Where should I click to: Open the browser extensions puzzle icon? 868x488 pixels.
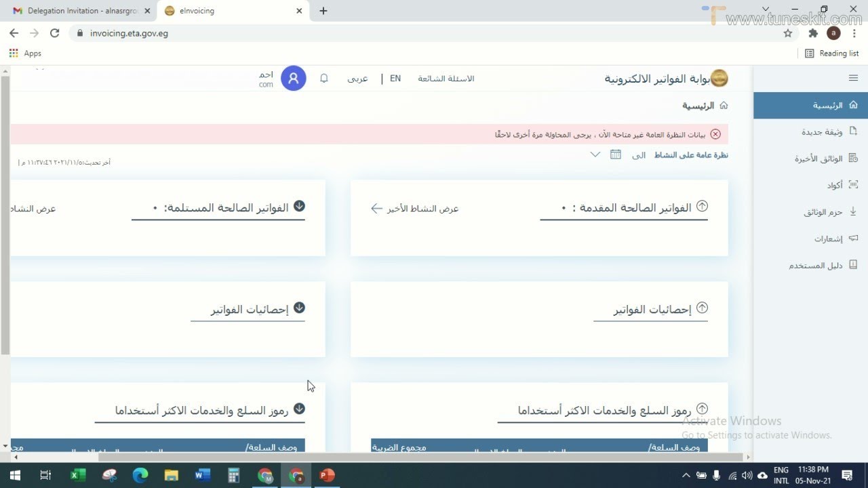(813, 33)
